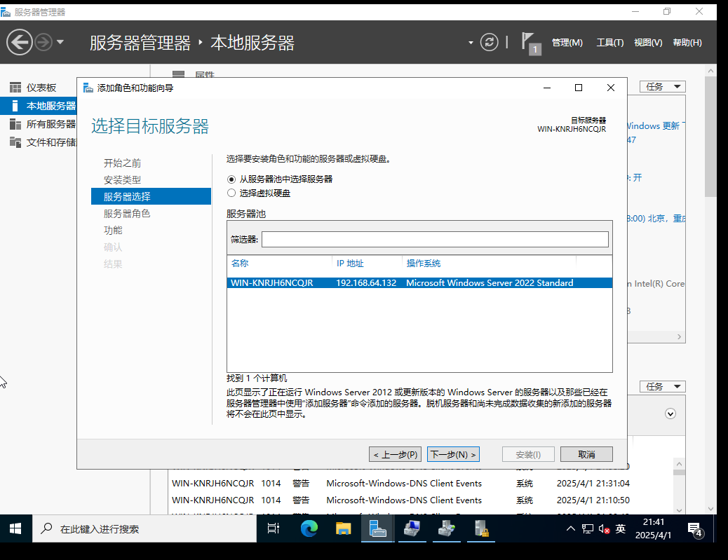Image resolution: width=728 pixels, height=560 pixels.
Task: Sort by 操作系统 column header
Action: coord(424,263)
